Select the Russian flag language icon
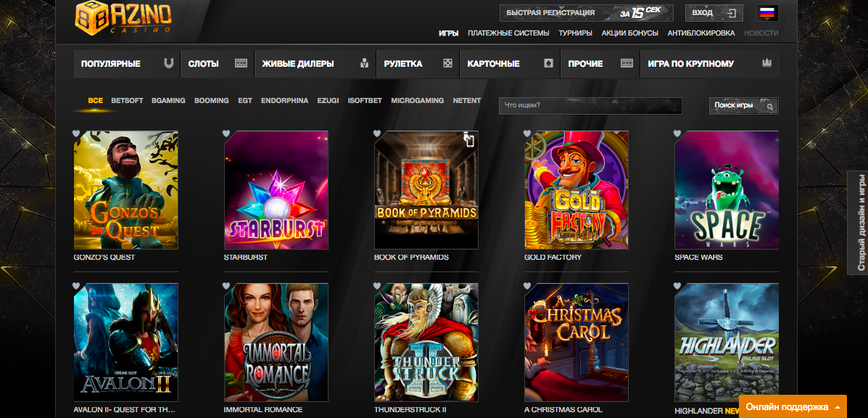The width and height of the screenshot is (868, 418). point(766,13)
